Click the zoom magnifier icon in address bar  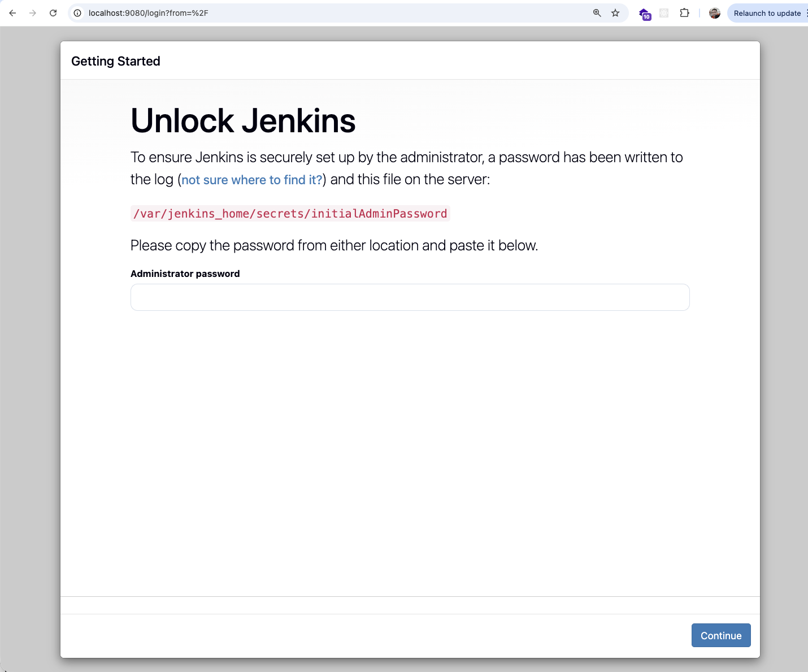click(x=597, y=13)
